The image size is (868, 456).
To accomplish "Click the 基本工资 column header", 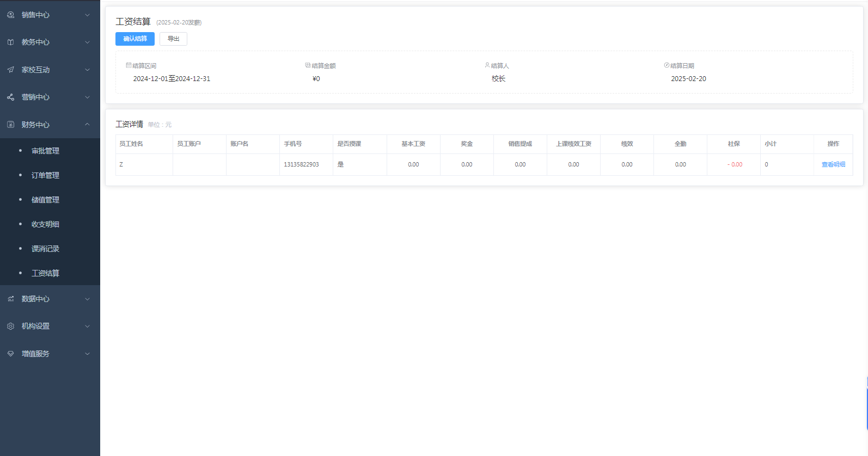I will tap(413, 144).
